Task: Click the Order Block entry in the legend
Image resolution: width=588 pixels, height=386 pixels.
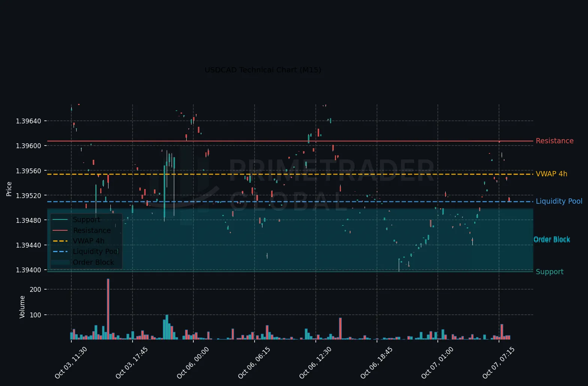Action: point(93,262)
